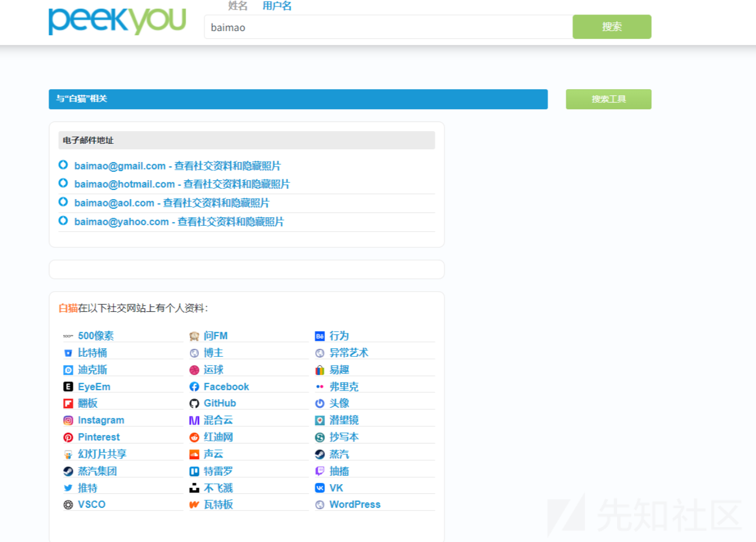Click the 行为 Behance icon
This screenshot has width=756, height=542.
coord(320,336)
